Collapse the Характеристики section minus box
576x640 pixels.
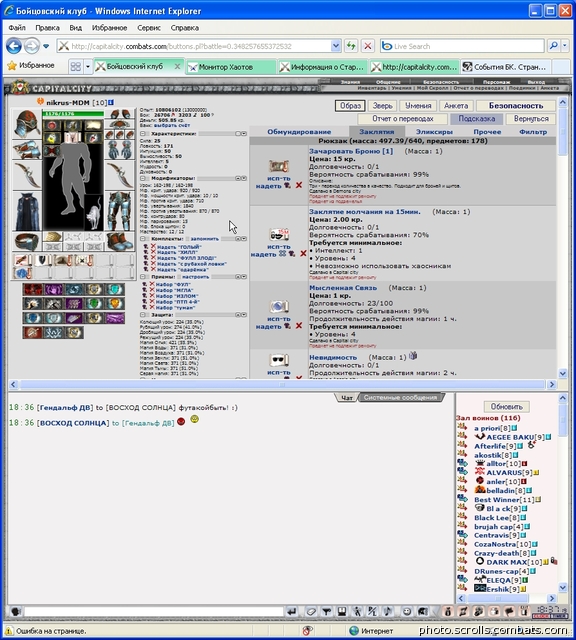(x=143, y=133)
